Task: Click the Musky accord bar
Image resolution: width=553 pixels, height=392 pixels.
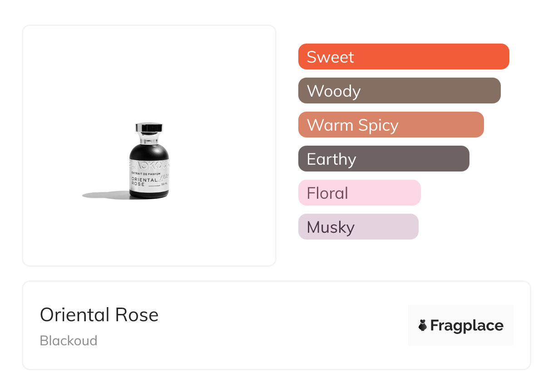Action: (358, 227)
